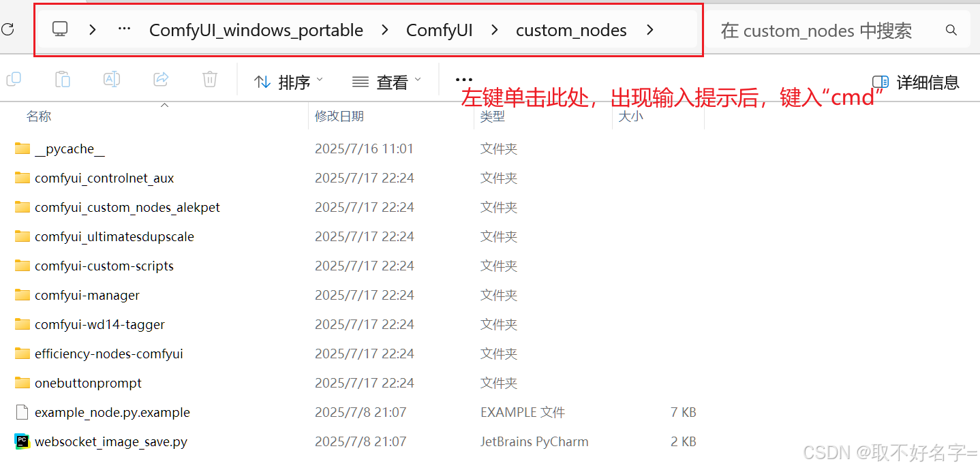Select the websocket_image_save.py file name
The height and width of the screenshot is (470, 980).
111,442
